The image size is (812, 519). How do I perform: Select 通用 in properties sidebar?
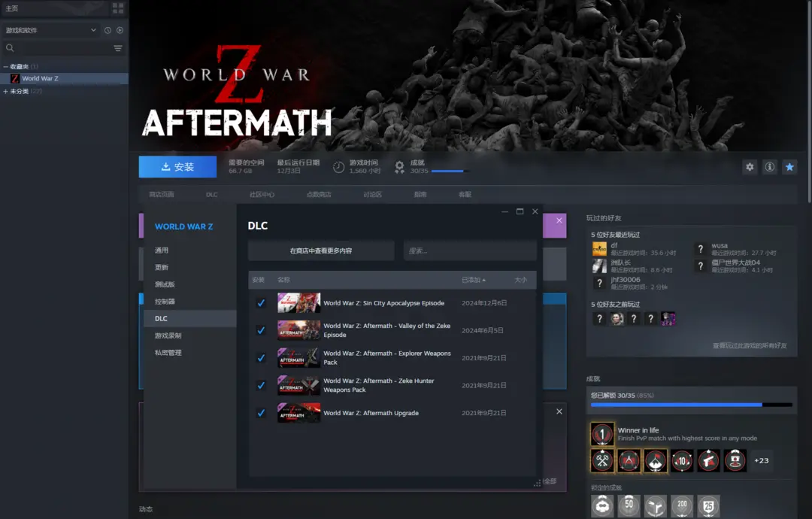190,250
